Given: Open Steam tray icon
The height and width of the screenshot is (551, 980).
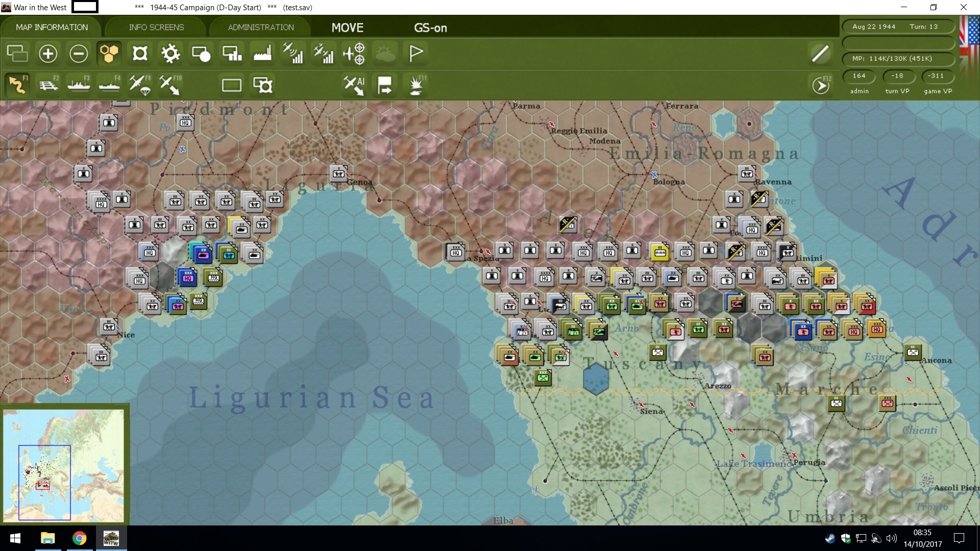Looking at the screenshot, I should point(830,538).
